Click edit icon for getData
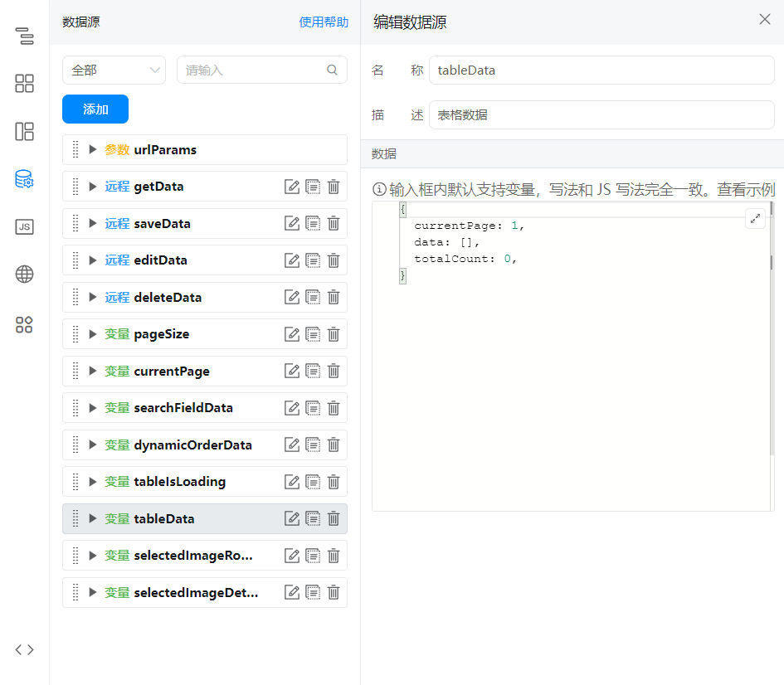Screen dimensions: 784x685 click(292, 187)
